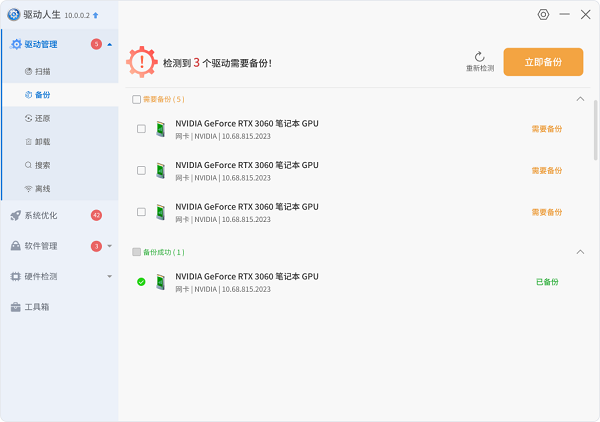Open the 卸载 submenu item
Screen dimensions: 600x422
(60, 142)
